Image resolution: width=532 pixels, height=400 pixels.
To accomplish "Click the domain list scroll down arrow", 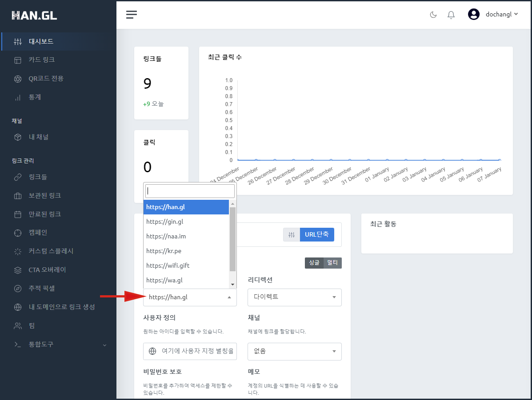I will pos(232,285).
